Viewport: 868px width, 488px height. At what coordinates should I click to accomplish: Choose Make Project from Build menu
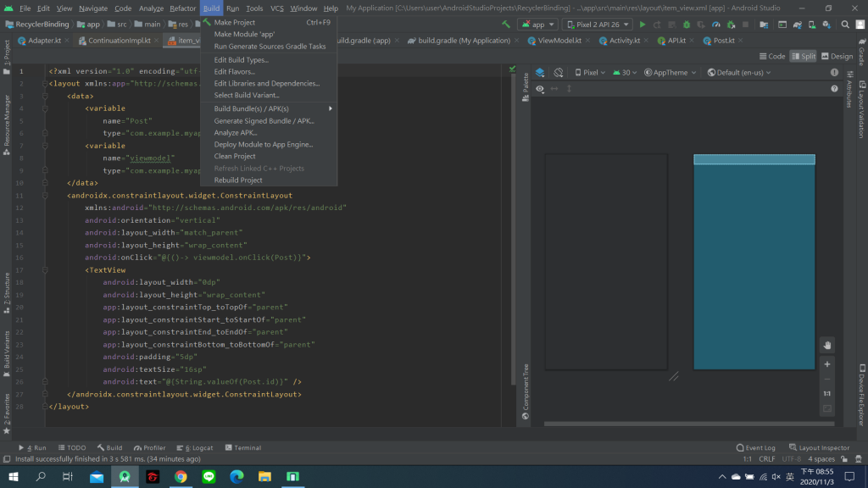(269, 22)
